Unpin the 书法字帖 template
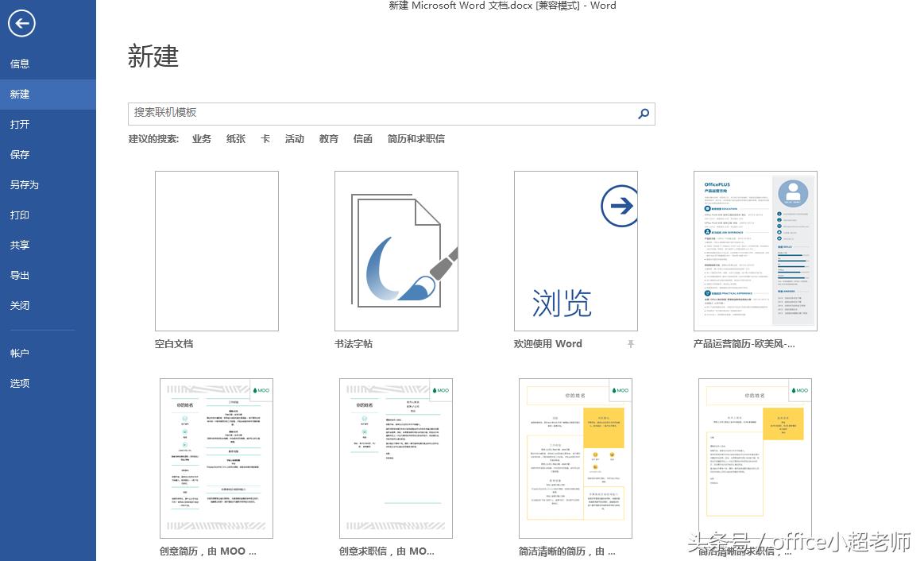 click(454, 343)
